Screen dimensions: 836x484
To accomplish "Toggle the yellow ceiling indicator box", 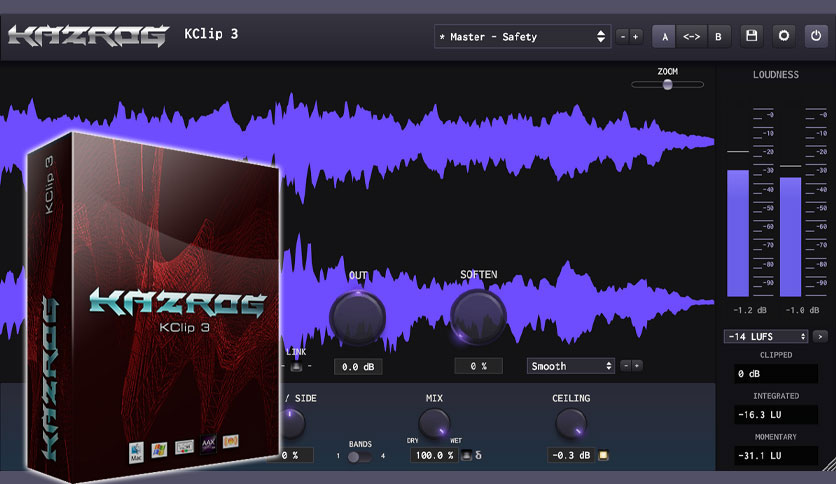I will pos(603,455).
